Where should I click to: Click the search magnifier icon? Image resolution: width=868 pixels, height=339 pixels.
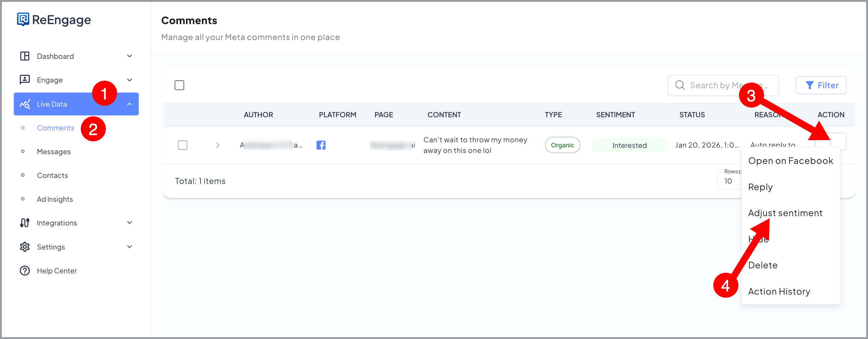click(680, 85)
